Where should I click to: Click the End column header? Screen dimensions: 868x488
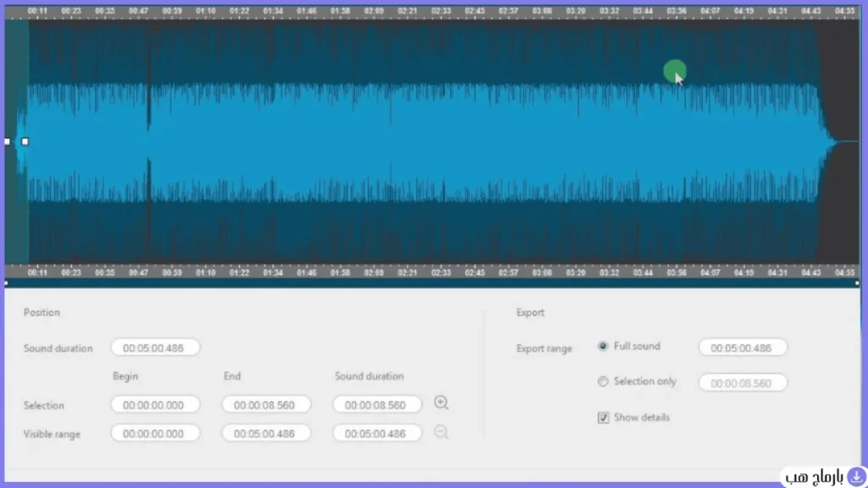[x=232, y=376]
